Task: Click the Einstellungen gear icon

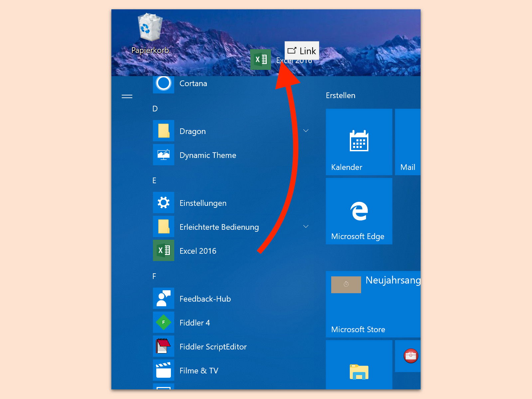Action: click(x=164, y=202)
